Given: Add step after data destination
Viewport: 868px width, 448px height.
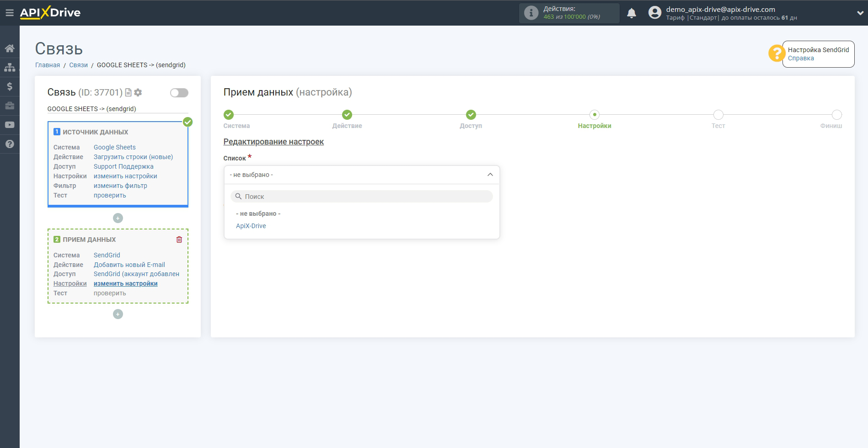Looking at the screenshot, I should point(118,314).
